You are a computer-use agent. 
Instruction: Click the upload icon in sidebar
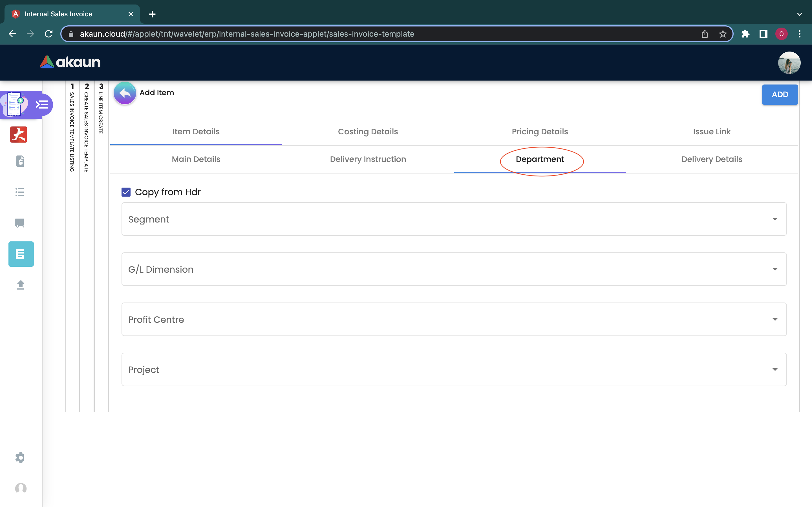(x=21, y=285)
